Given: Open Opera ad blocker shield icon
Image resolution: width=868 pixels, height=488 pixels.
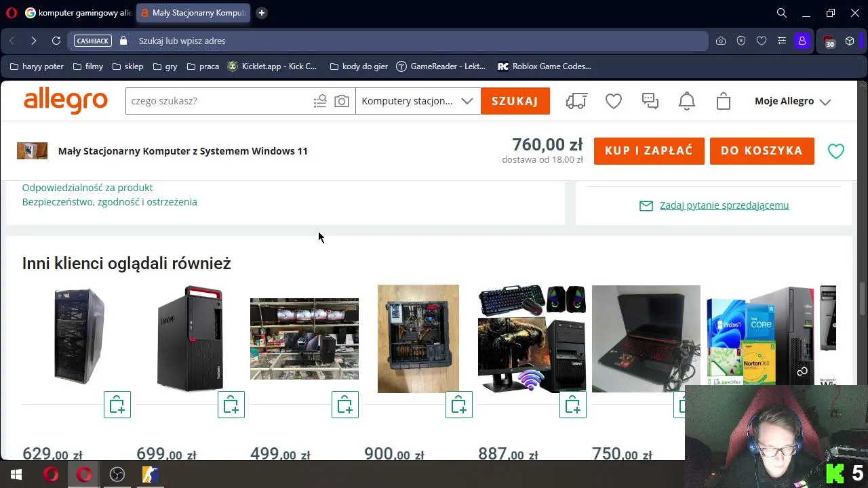Looking at the screenshot, I should (741, 41).
